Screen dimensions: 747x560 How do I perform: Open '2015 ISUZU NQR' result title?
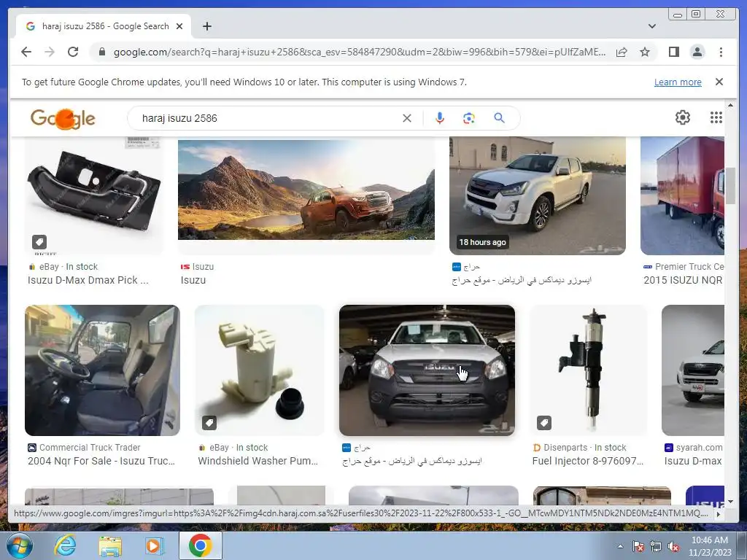click(x=683, y=280)
